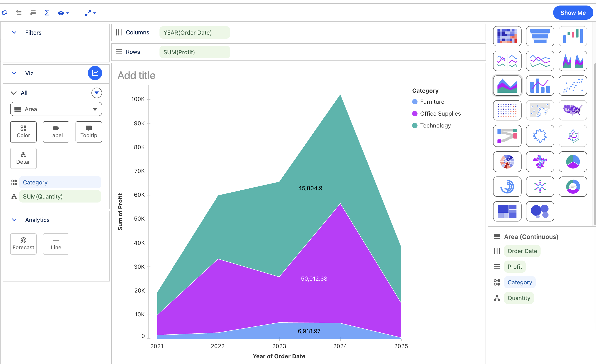Viewport: 596px width, 364px height.
Task: Choose the vertical colored bar chart thumbnail
Action: [573, 36]
